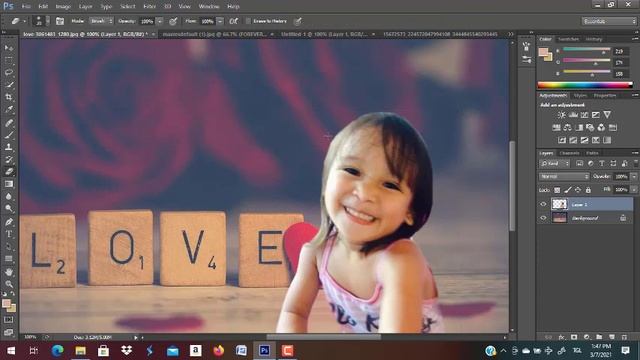Open the layer blend mode dropdown
640x360 pixels.
[564, 177]
